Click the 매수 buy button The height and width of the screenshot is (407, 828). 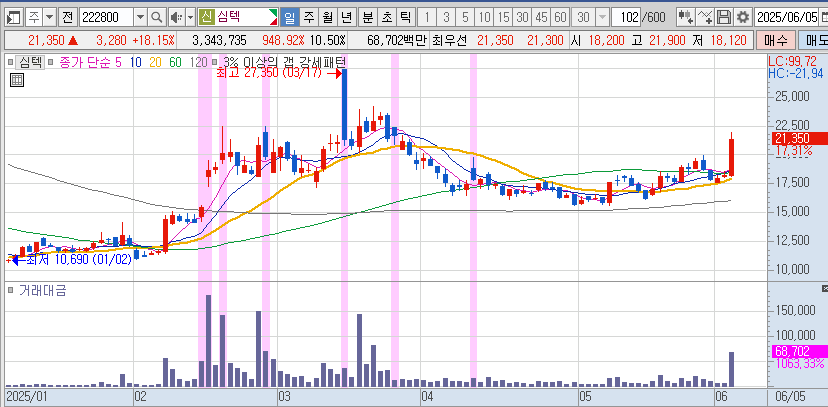[775, 40]
